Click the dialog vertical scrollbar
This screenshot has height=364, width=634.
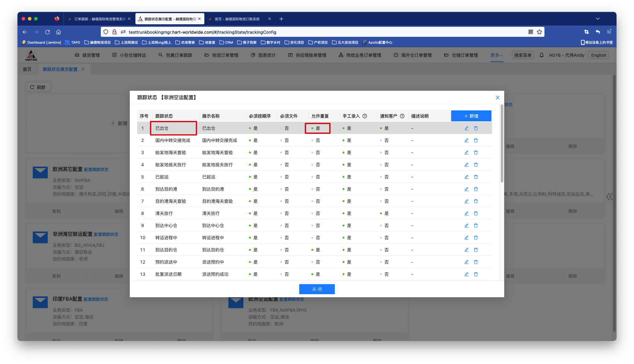point(502,143)
